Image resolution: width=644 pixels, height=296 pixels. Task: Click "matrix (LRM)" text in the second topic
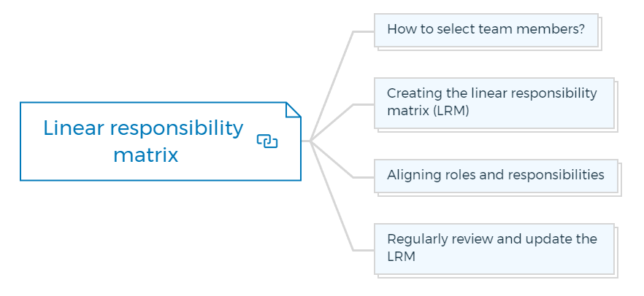(428, 111)
